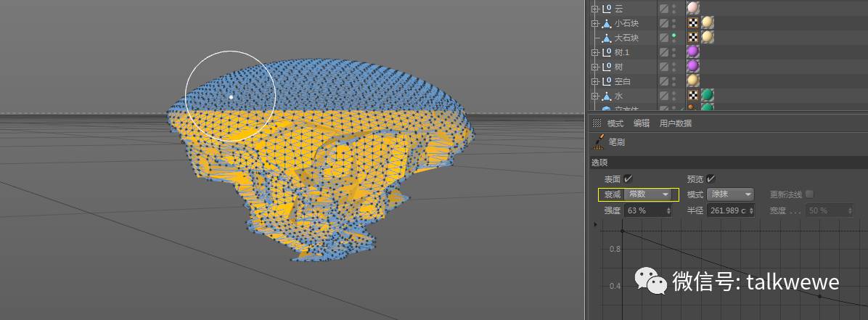Click the 宽度 field showing 50 %
Viewport: 868px width, 320px height.
[830, 210]
